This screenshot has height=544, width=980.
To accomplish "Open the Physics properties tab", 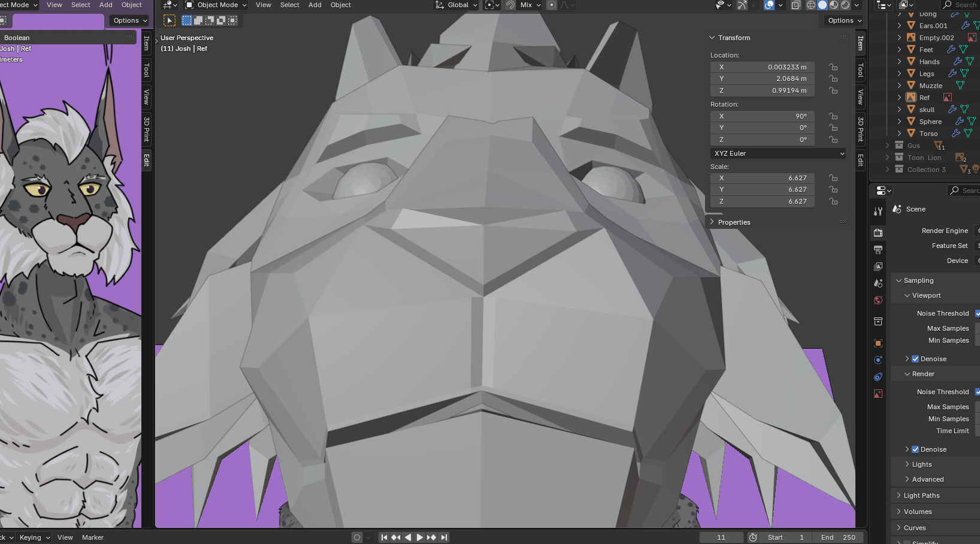I will coord(878,360).
